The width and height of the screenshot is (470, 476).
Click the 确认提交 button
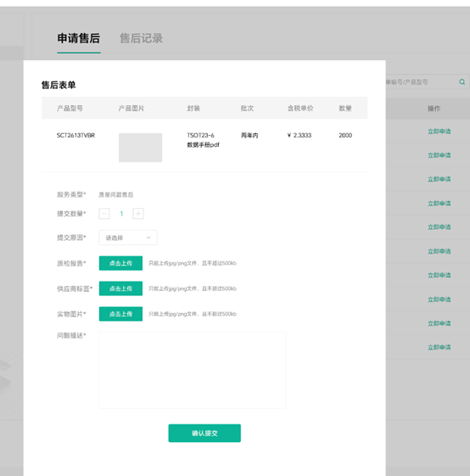click(204, 434)
